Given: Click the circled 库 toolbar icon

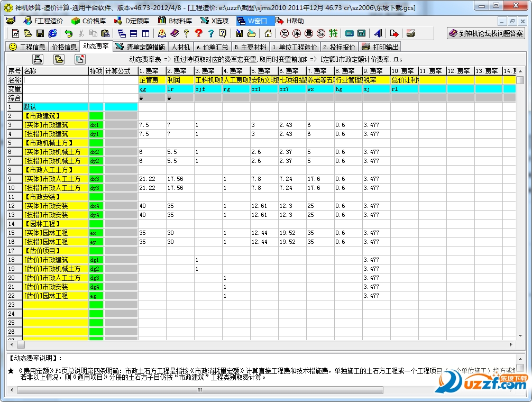Looking at the screenshot, I should (x=297, y=33).
